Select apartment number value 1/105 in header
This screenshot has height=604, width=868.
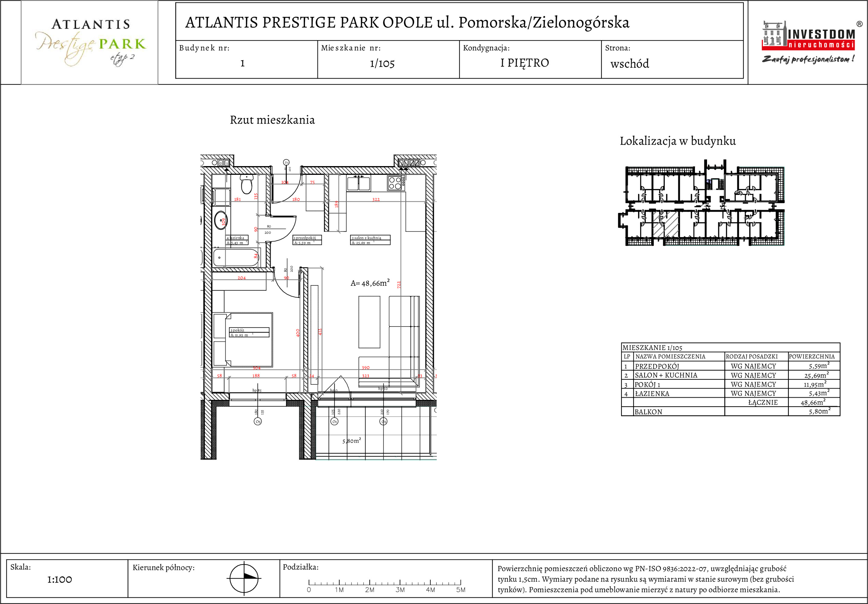tap(382, 63)
